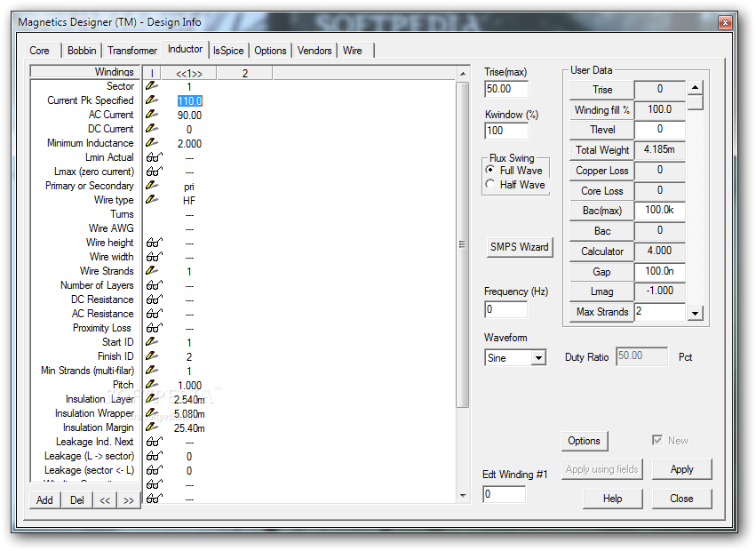Image resolution: width=756 pixels, height=551 pixels.
Task: Click the Help button
Action: [612, 499]
